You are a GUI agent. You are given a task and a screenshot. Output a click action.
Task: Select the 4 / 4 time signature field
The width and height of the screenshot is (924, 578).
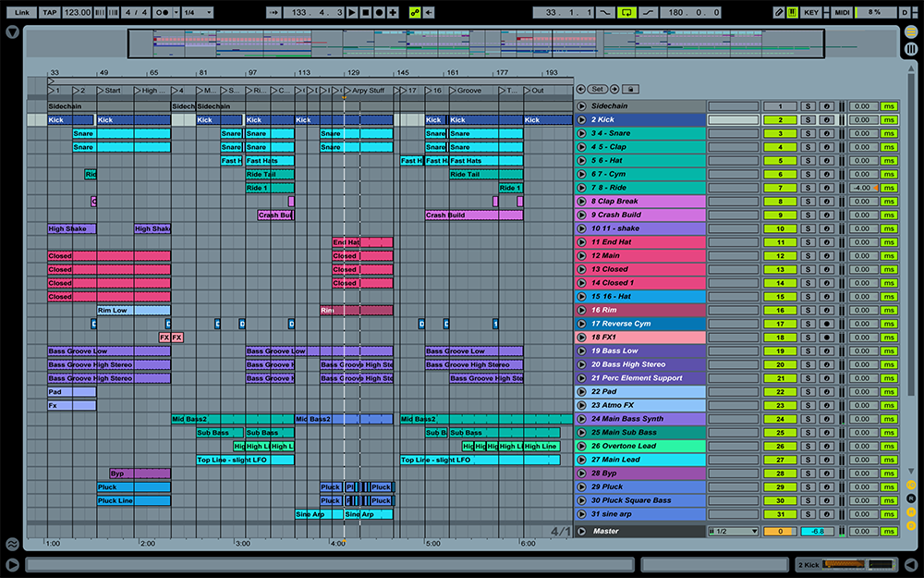[136, 12]
